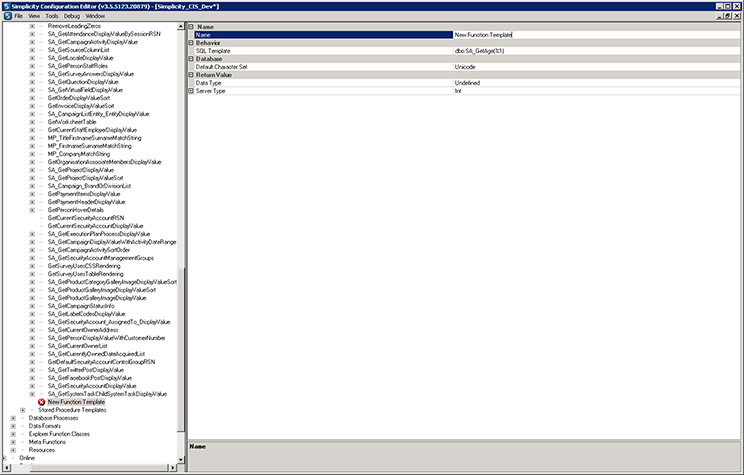Viewport: 744px width, 475px height.
Task: Select SA_GetCampaignStatusInfo in the tree
Action: pos(81,306)
